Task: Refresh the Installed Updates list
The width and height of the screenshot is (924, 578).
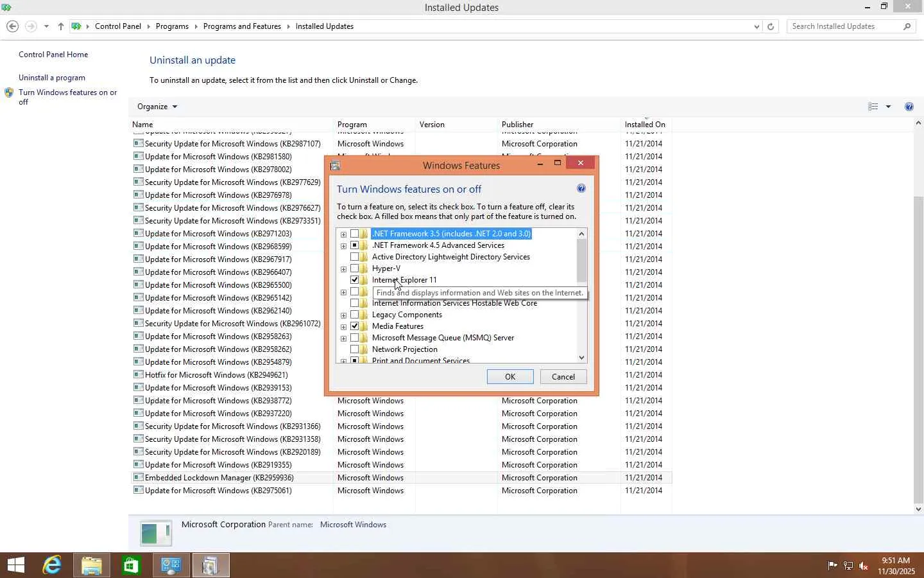Action: tap(771, 26)
